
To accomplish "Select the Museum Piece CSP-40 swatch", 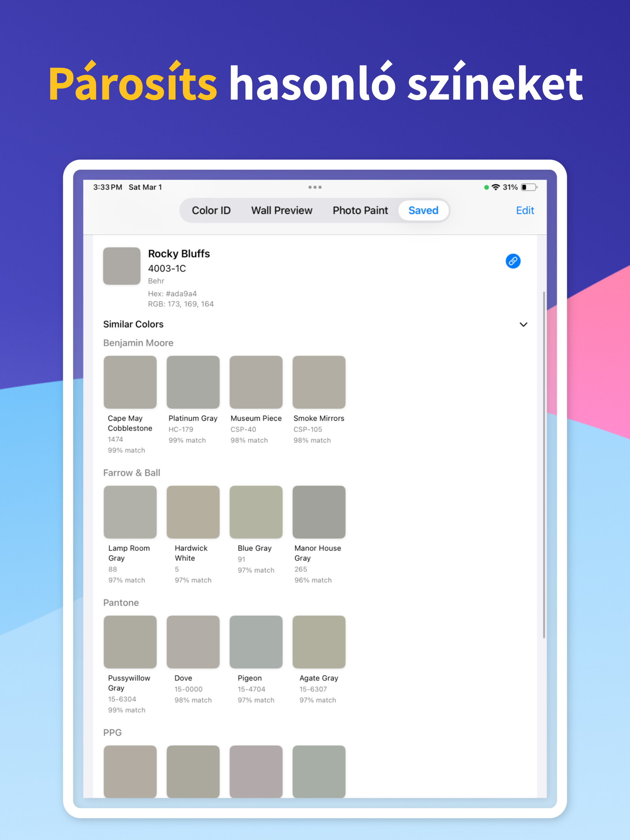I will point(256,382).
